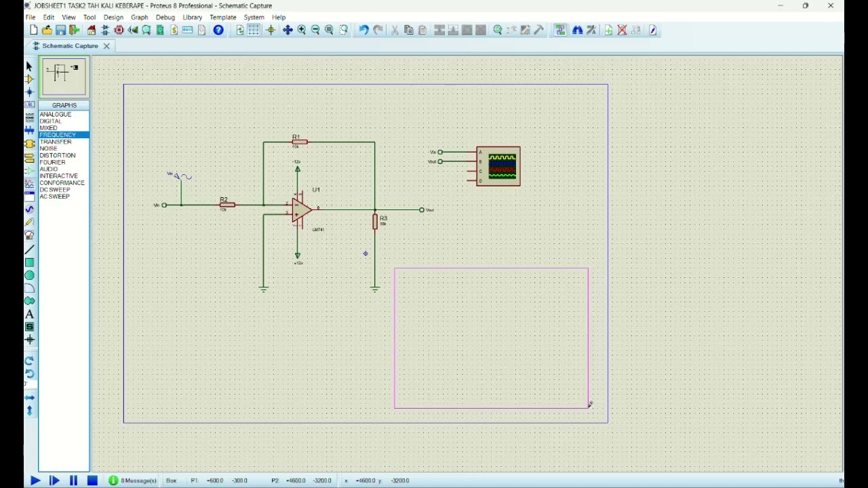Zoom in using the magnifier plus icon
Image resolution: width=868 pixels, height=488 pixels.
pos(302,30)
